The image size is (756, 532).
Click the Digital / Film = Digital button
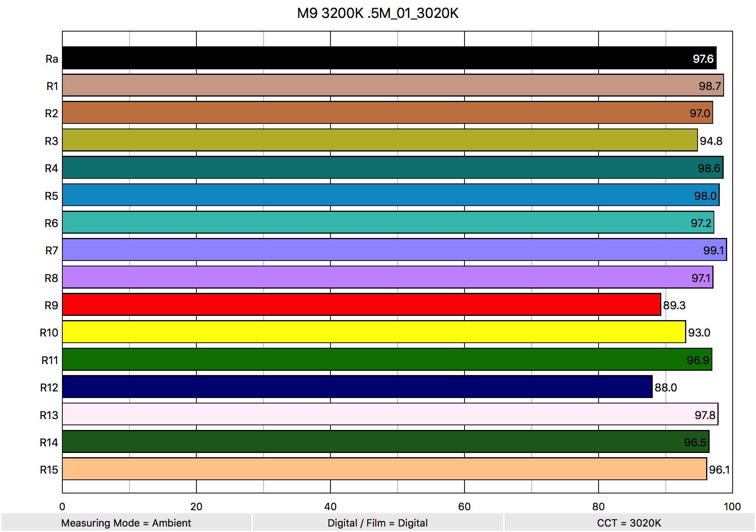coord(378,523)
